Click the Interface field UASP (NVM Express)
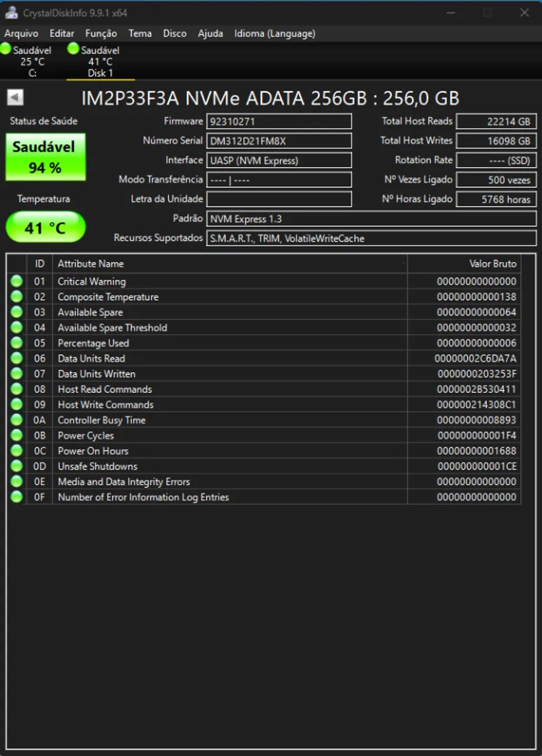Image resolution: width=542 pixels, height=756 pixels. coord(279,160)
